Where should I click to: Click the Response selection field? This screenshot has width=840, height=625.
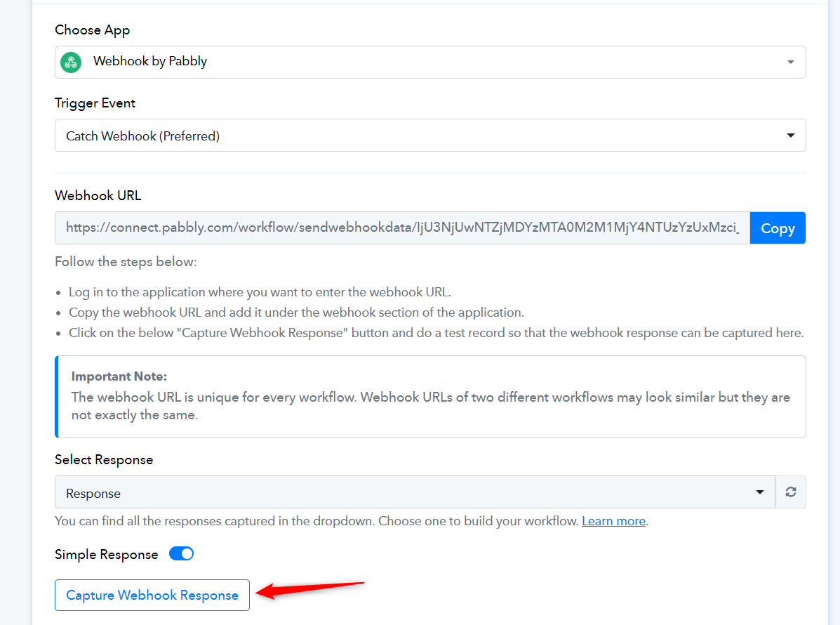(415, 492)
